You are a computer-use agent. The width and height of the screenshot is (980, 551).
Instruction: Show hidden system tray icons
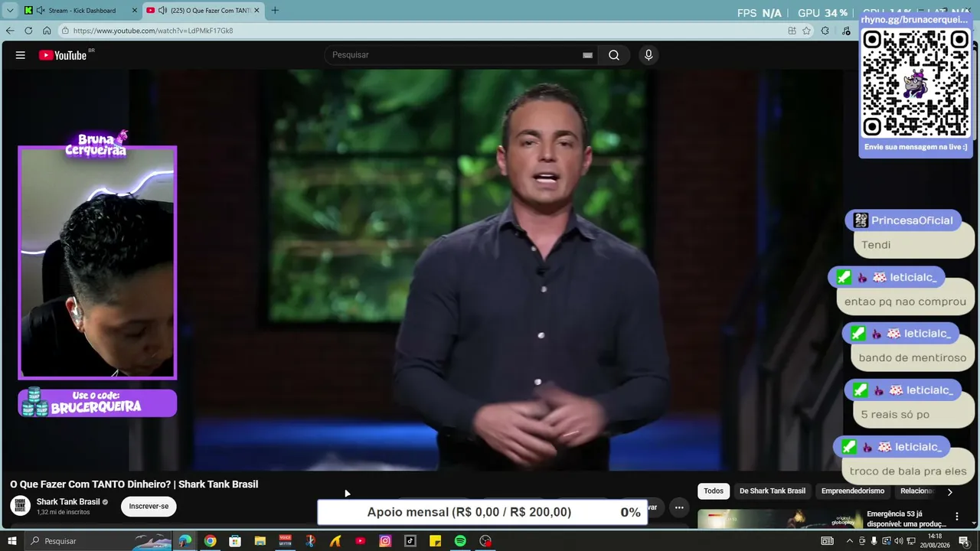850,541
